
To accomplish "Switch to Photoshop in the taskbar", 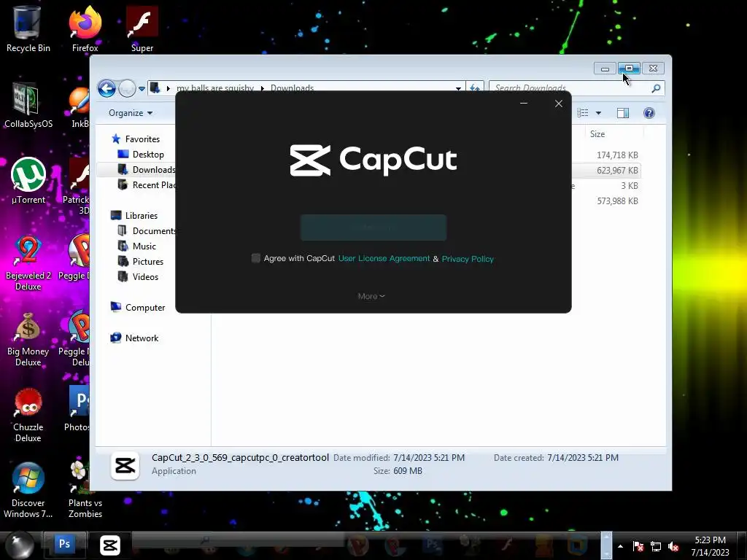I will pyautogui.click(x=64, y=544).
